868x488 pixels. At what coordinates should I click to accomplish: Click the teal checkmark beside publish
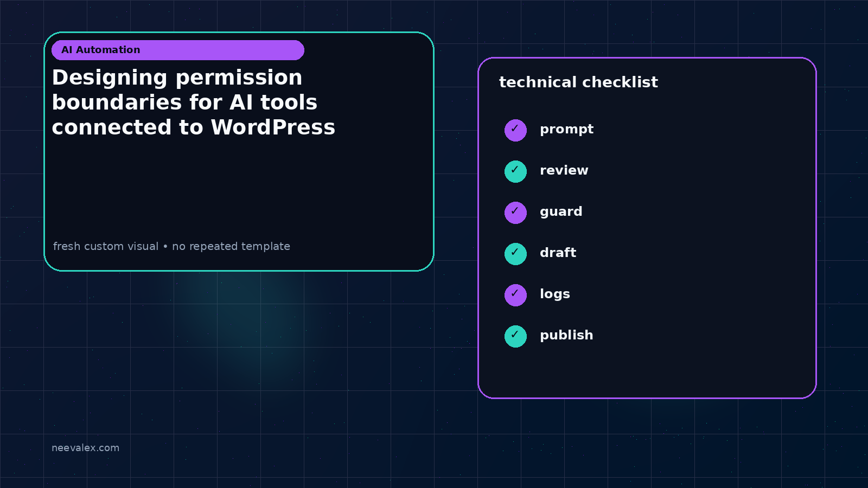point(515,336)
